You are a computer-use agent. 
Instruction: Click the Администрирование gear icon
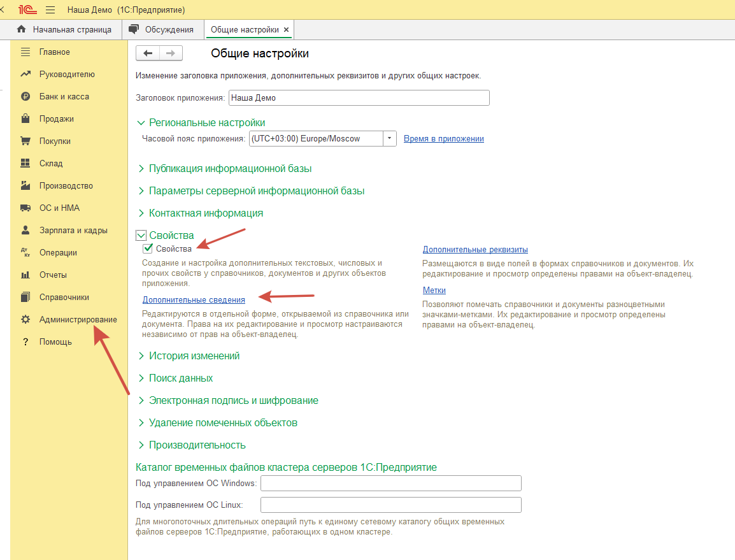pos(25,320)
